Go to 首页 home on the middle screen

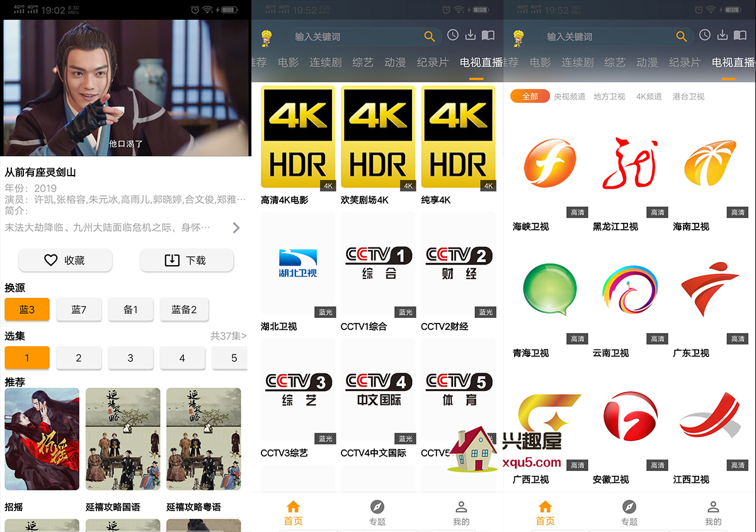[293, 513]
